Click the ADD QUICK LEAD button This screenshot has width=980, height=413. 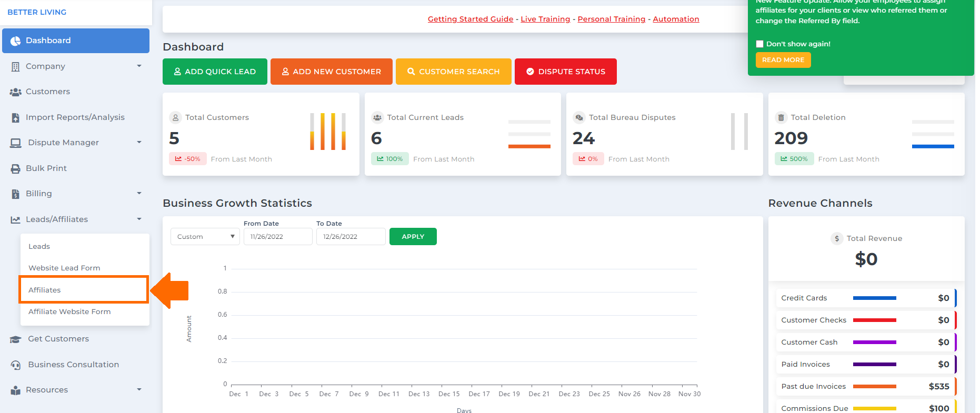pos(215,72)
